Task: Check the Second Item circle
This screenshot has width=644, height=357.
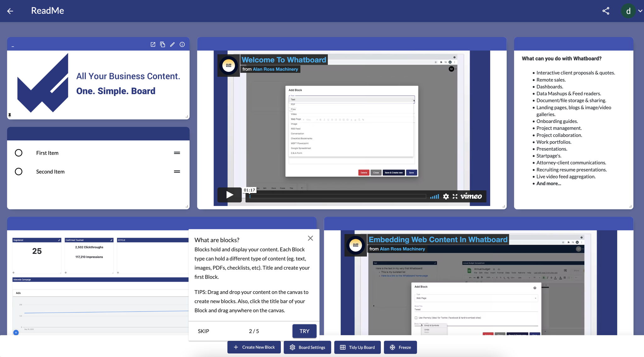Action: (x=19, y=172)
